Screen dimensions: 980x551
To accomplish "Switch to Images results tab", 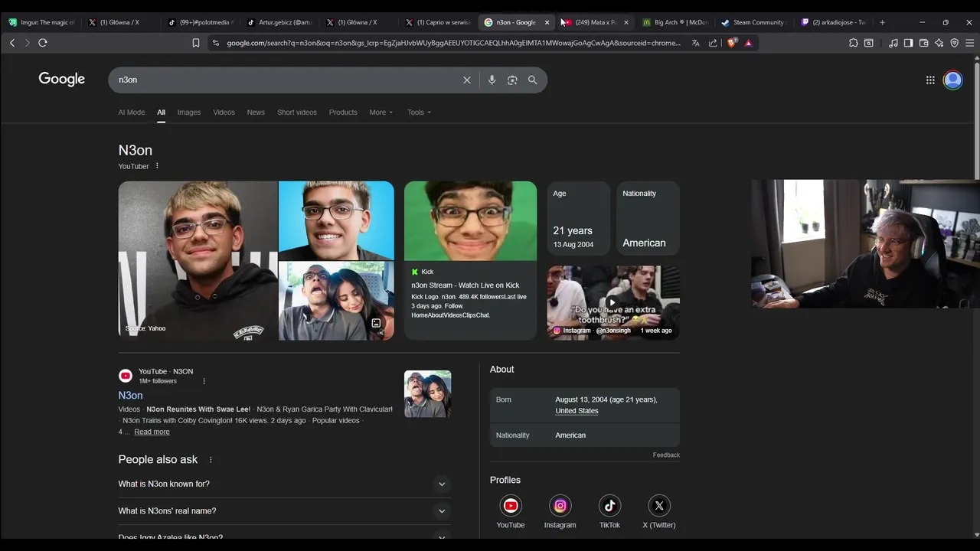I will 189,112.
